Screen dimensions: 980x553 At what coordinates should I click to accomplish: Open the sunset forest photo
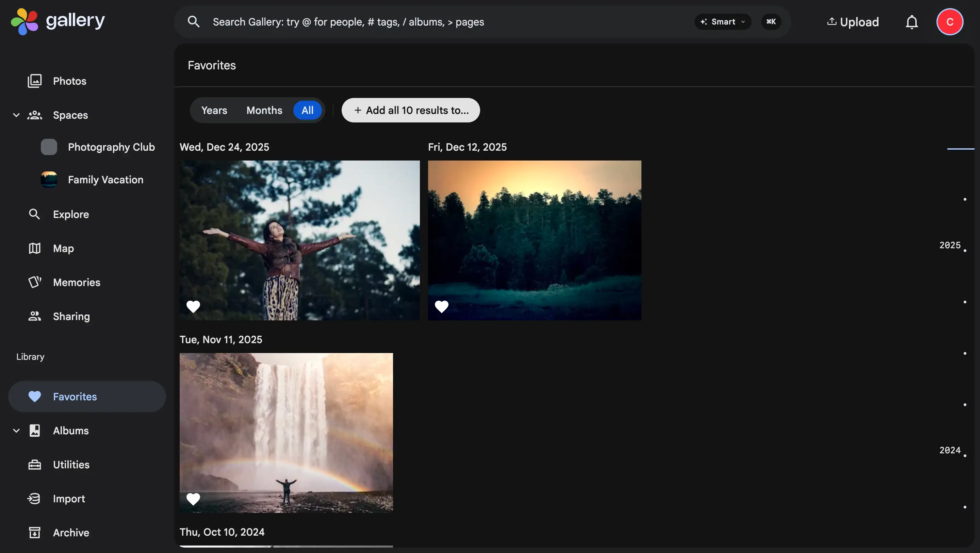(535, 240)
